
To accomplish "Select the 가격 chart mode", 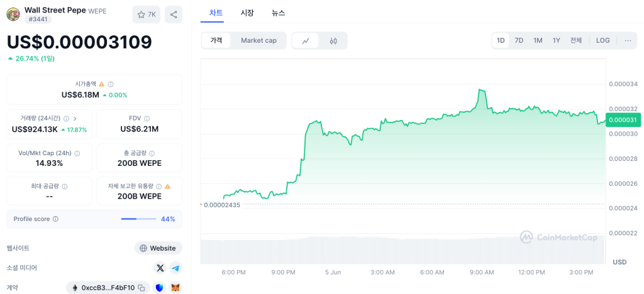I will 216,41.
